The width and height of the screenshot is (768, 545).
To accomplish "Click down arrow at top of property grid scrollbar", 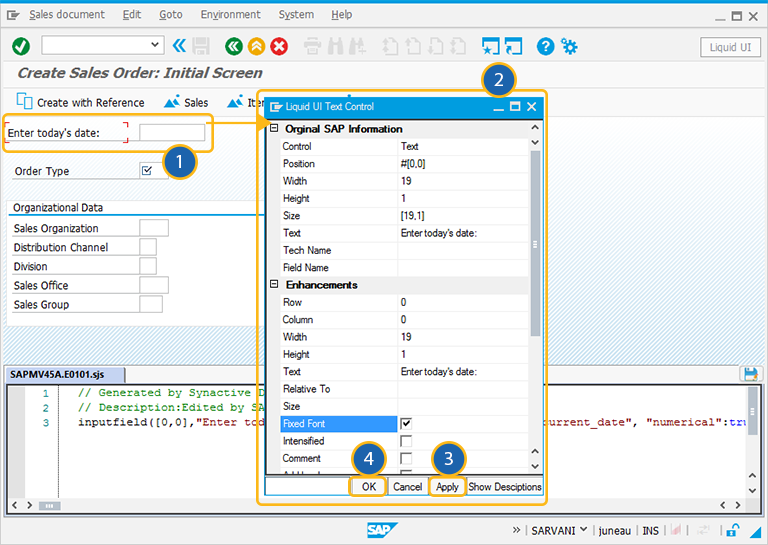I will [535, 142].
